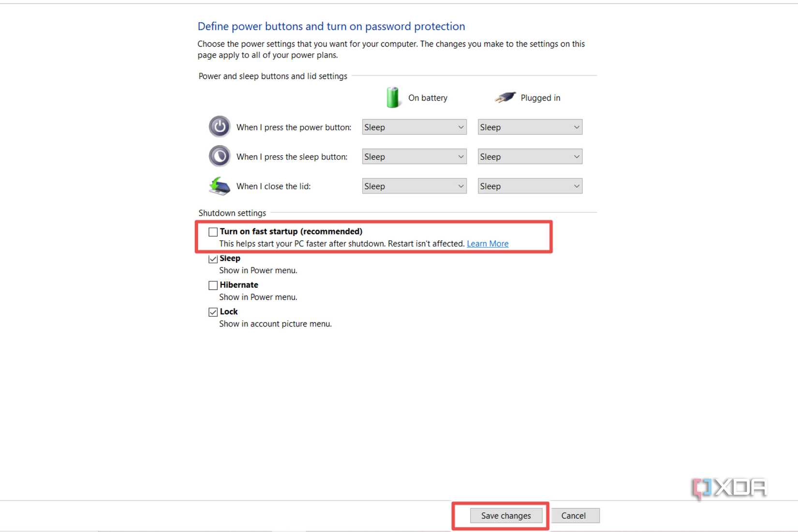The width and height of the screenshot is (798, 532).
Task: Click the green battery icon
Action: tap(393, 97)
